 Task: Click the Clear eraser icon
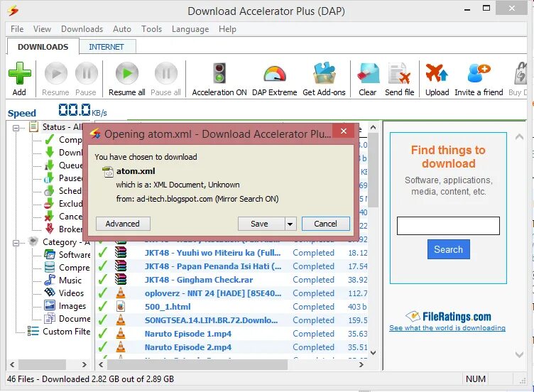click(368, 73)
